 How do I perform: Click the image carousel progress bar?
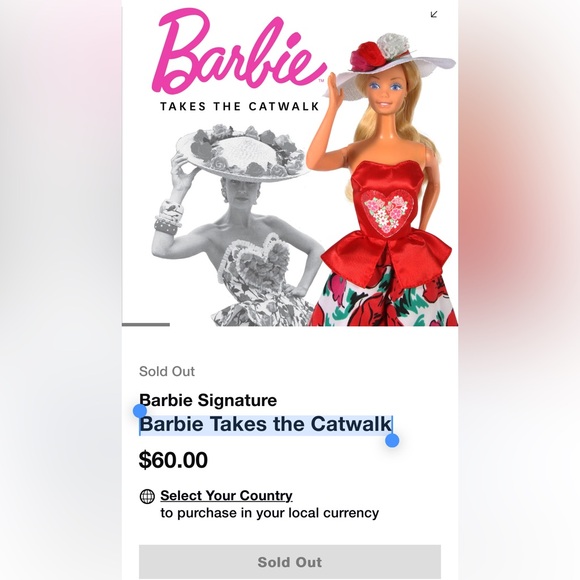[146, 325]
